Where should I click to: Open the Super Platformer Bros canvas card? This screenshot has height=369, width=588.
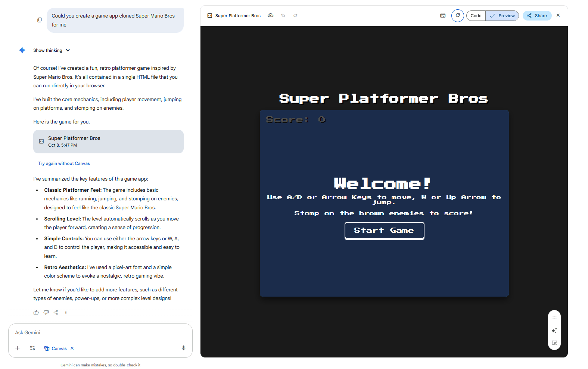[108, 141]
